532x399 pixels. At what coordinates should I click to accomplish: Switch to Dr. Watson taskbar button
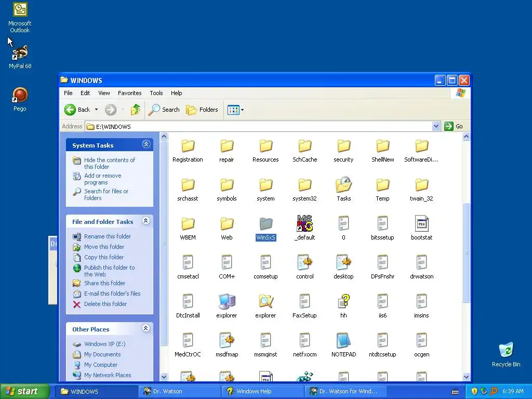(x=179, y=391)
